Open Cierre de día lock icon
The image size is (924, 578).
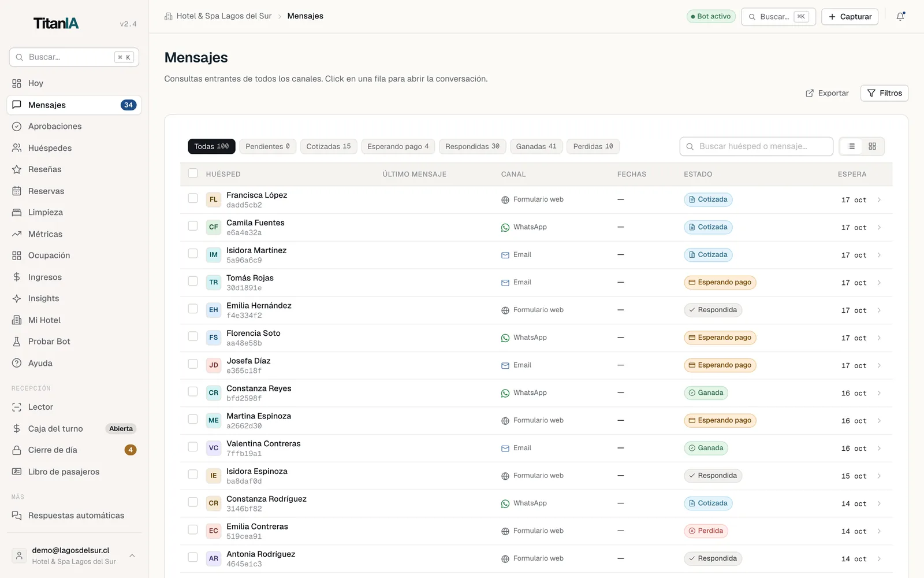(17, 450)
